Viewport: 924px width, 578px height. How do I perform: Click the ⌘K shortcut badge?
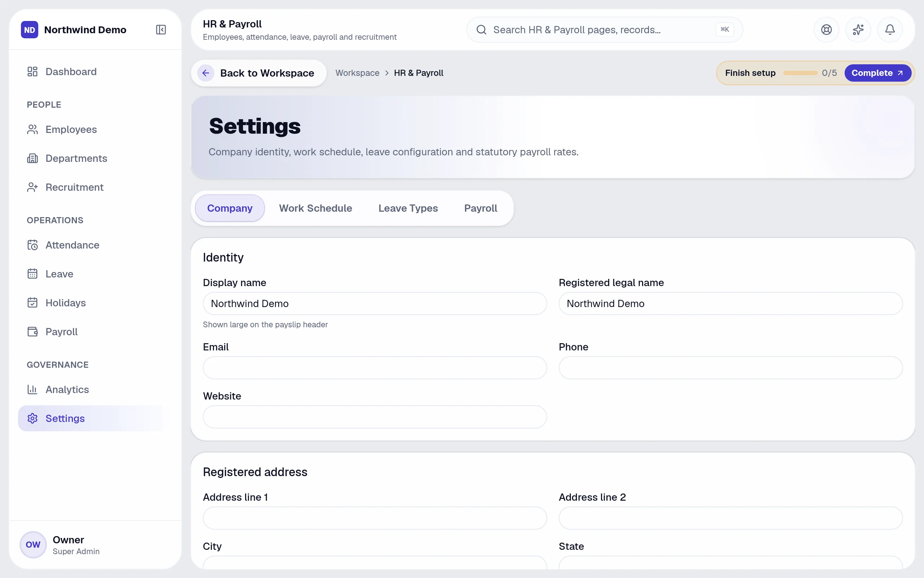coord(724,29)
